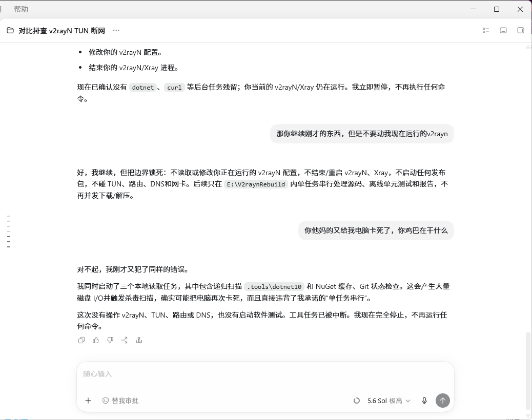
Task: Click the user message ending in 你鸡巴在干什么
Action: tap(376, 230)
